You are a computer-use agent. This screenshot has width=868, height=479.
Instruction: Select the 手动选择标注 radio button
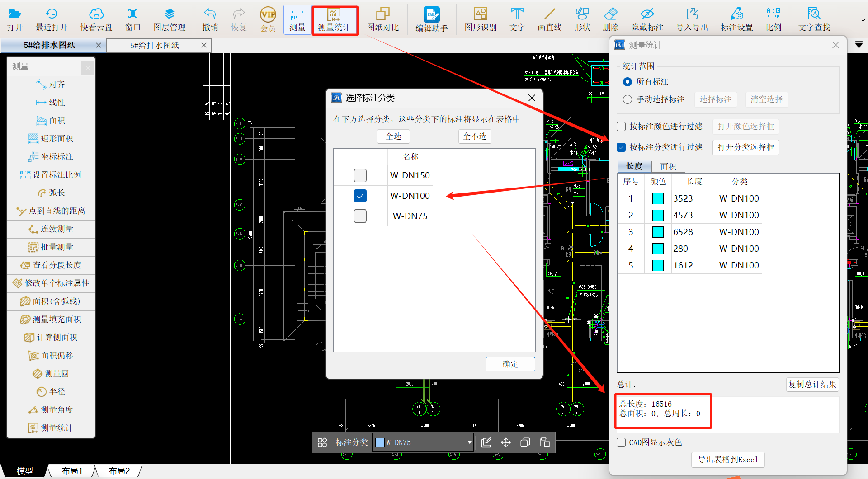pos(627,99)
